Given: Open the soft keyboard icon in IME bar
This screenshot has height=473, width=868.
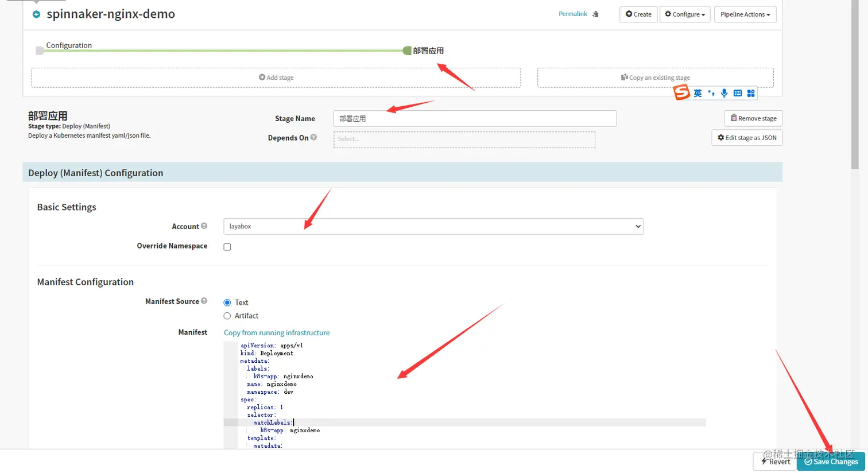Looking at the screenshot, I should click(738, 93).
